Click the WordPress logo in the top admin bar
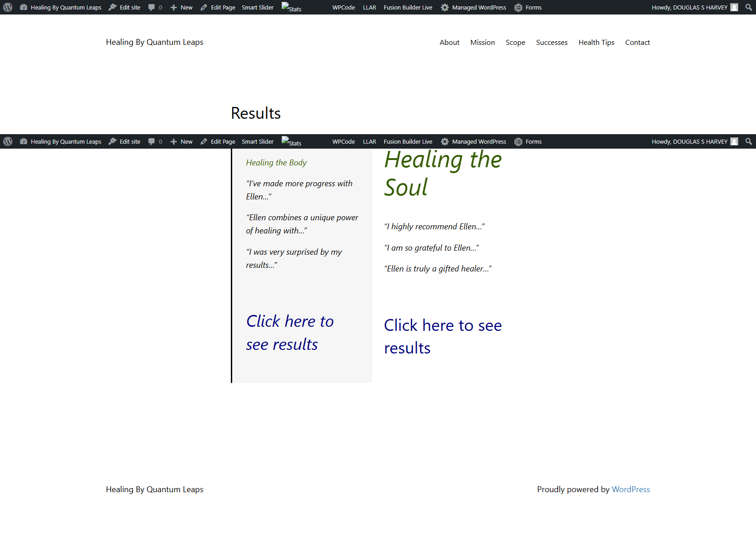The width and height of the screenshot is (756, 547). [8, 7]
